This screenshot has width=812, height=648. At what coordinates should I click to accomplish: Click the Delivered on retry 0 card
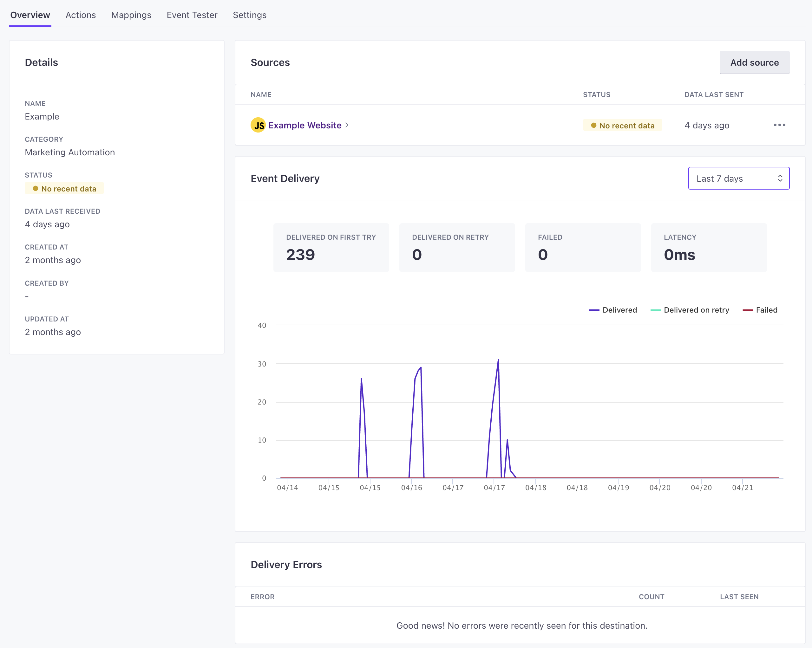tap(457, 248)
